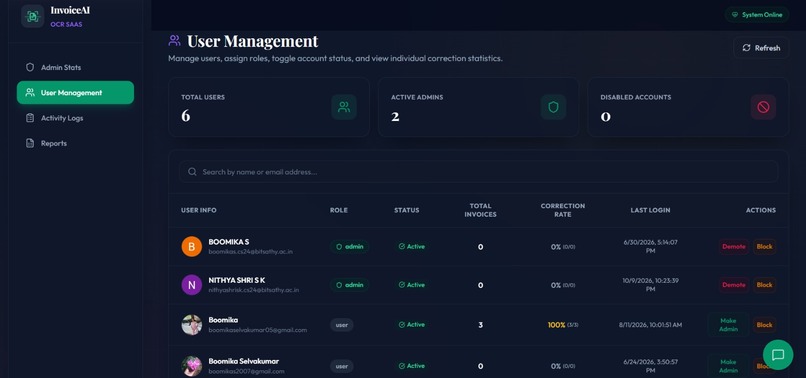
Task: Make Boomika Selvakumar an admin
Action: [x=728, y=366]
